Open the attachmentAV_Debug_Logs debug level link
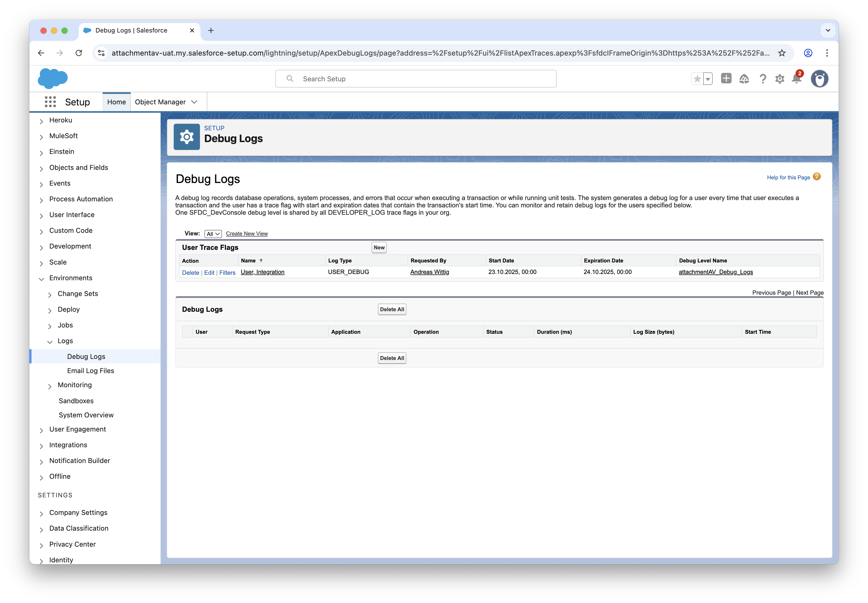The height and width of the screenshot is (603, 868). click(716, 272)
